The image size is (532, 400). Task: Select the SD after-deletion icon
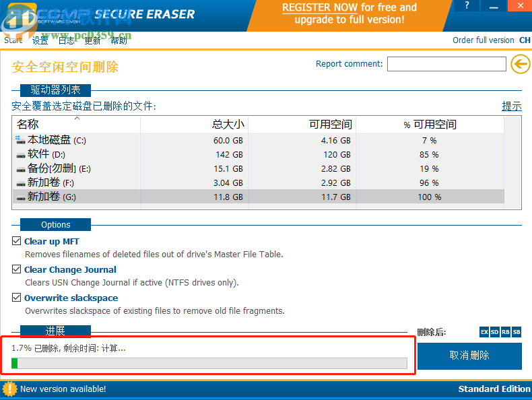495,332
